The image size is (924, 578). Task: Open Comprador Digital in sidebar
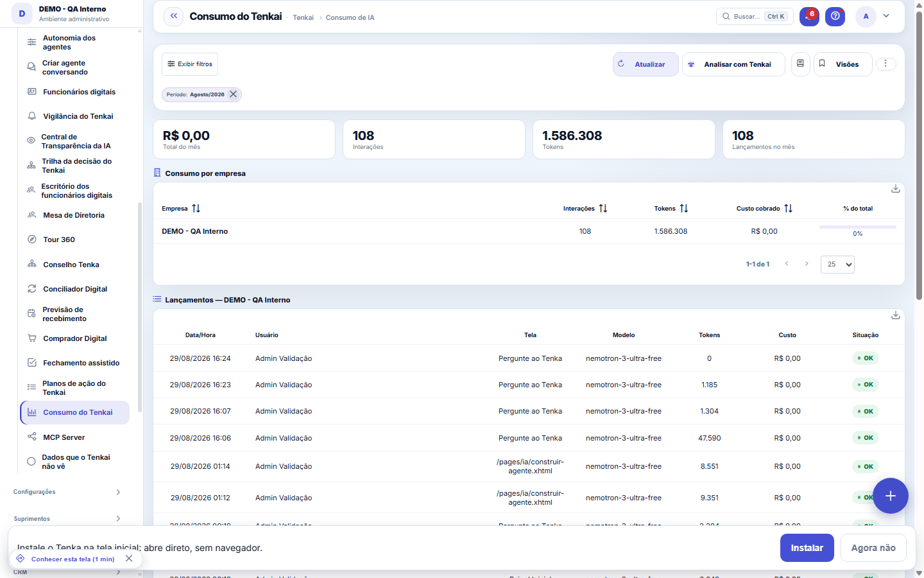click(x=75, y=338)
